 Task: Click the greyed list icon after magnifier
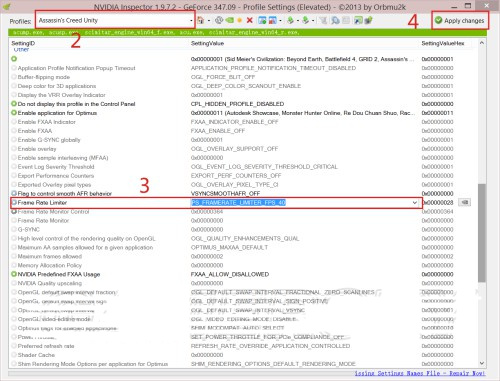click(x=346, y=20)
